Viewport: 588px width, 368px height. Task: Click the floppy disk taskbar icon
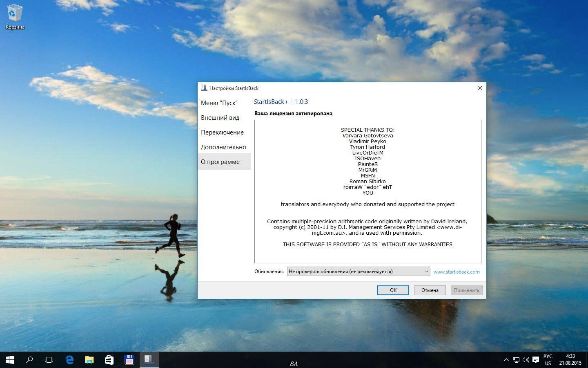point(129,360)
